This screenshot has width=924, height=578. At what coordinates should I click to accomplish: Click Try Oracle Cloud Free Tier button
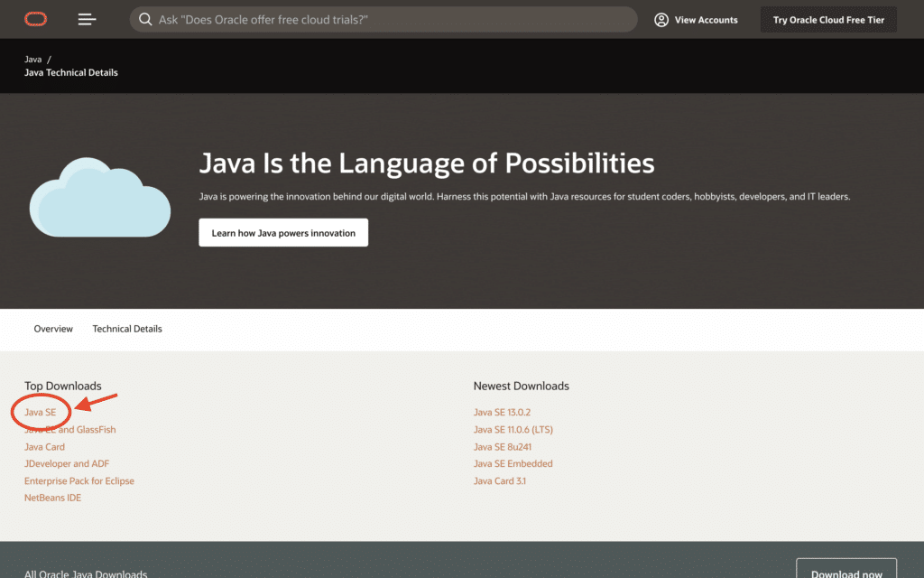[x=828, y=20]
